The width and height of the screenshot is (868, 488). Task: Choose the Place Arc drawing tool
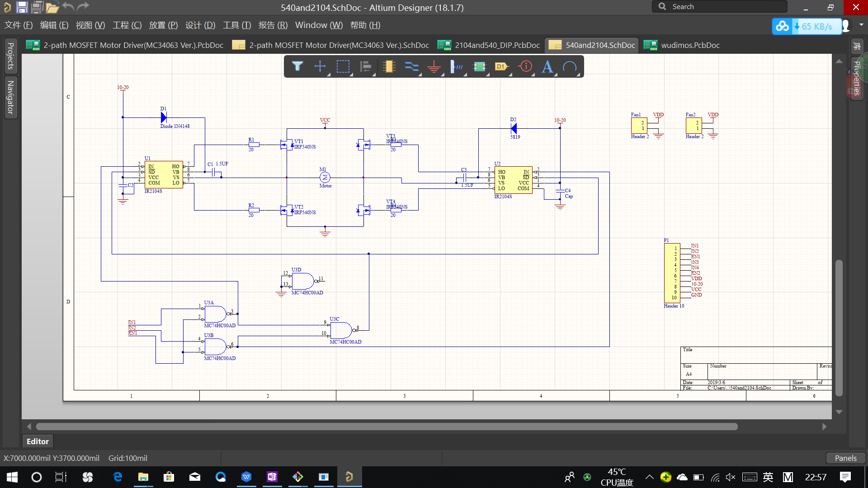pos(570,66)
